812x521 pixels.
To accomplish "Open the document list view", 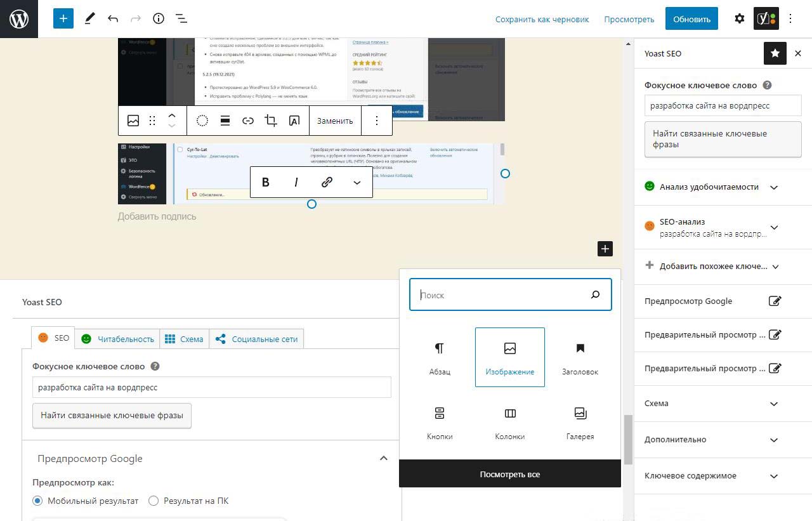I will click(x=181, y=18).
